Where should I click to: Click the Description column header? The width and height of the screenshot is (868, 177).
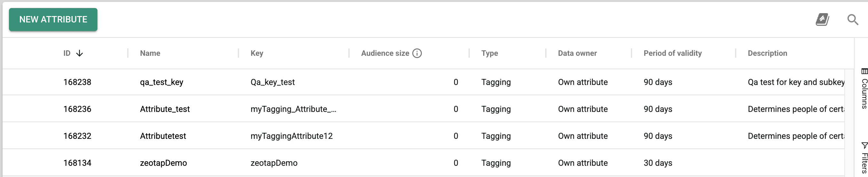pyautogui.click(x=768, y=53)
